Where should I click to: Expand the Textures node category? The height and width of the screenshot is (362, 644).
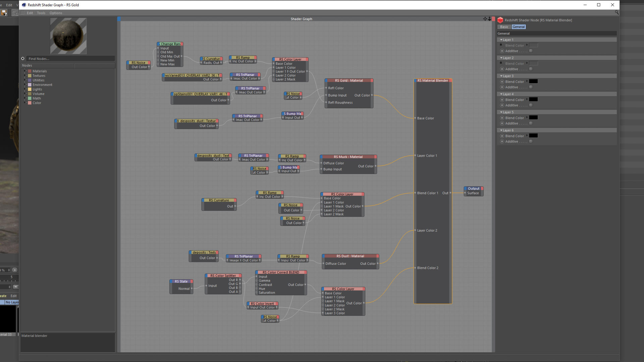[x=25, y=76]
